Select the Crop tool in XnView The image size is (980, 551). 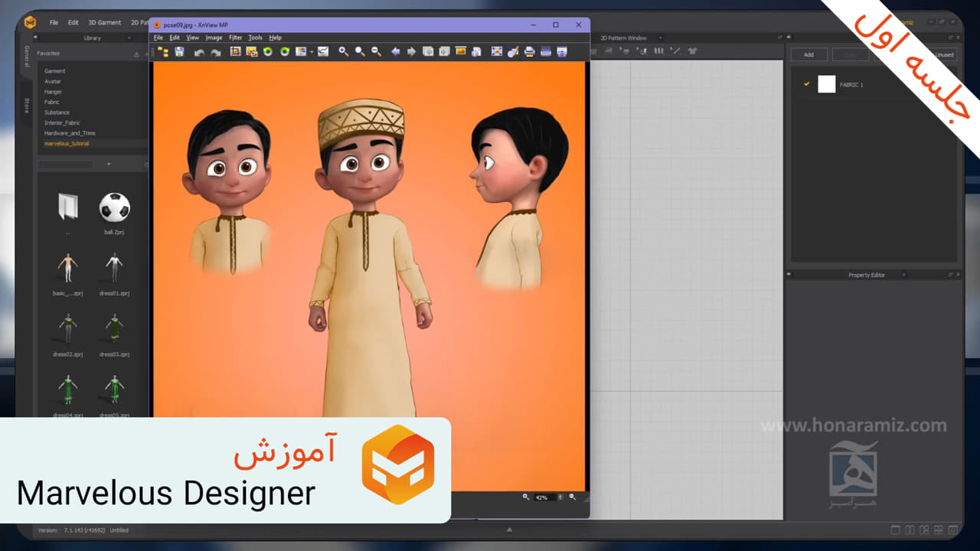coord(235,51)
